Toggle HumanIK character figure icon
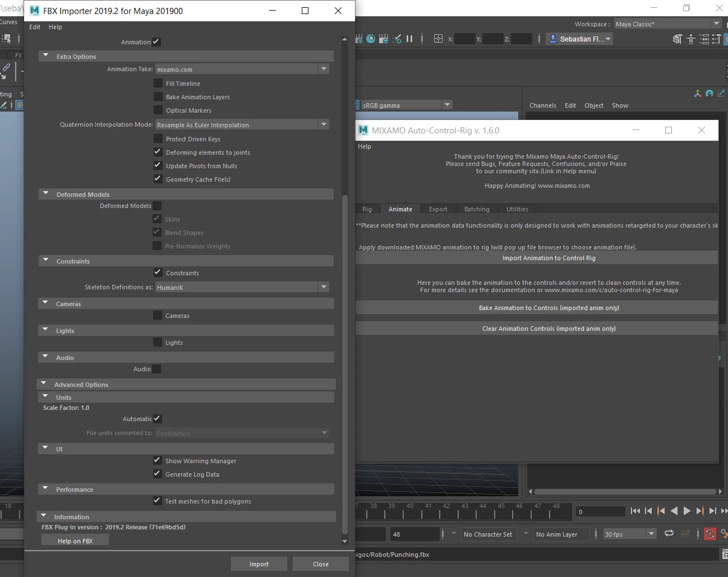 691,39
